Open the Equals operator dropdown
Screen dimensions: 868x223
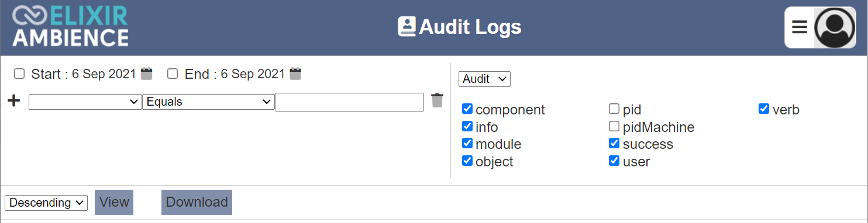pyautogui.click(x=208, y=102)
